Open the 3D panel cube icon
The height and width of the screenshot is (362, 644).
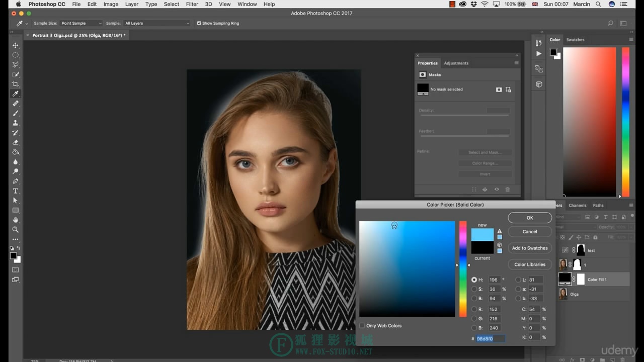tap(539, 84)
